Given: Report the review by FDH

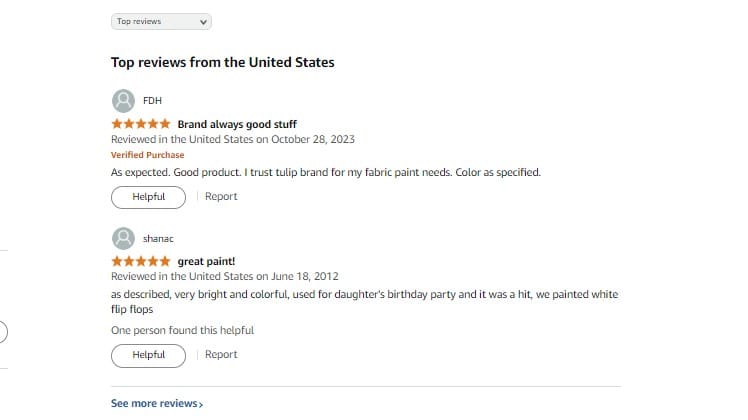Looking at the screenshot, I should [x=221, y=197].
